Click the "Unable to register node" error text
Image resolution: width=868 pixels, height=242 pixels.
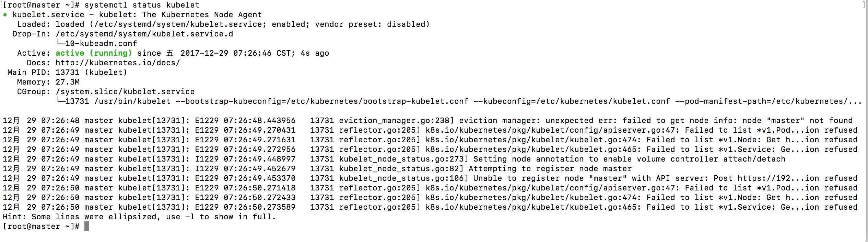pos(528,178)
